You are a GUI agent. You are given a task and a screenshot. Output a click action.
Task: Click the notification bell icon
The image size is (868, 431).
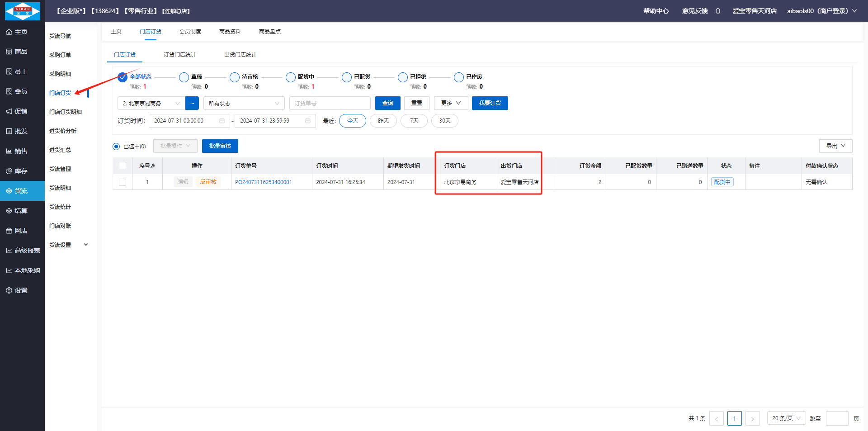pyautogui.click(x=718, y=11)
